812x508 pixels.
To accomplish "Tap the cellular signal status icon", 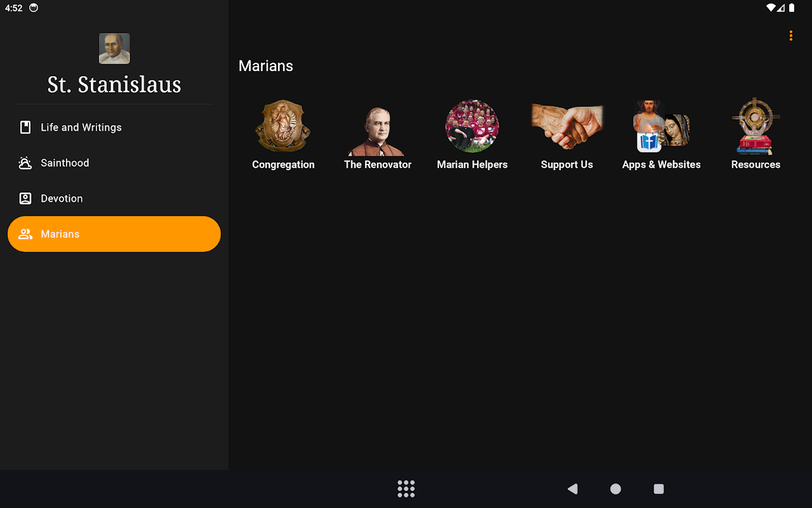I will pyautogui.click(x=782, y=8).
